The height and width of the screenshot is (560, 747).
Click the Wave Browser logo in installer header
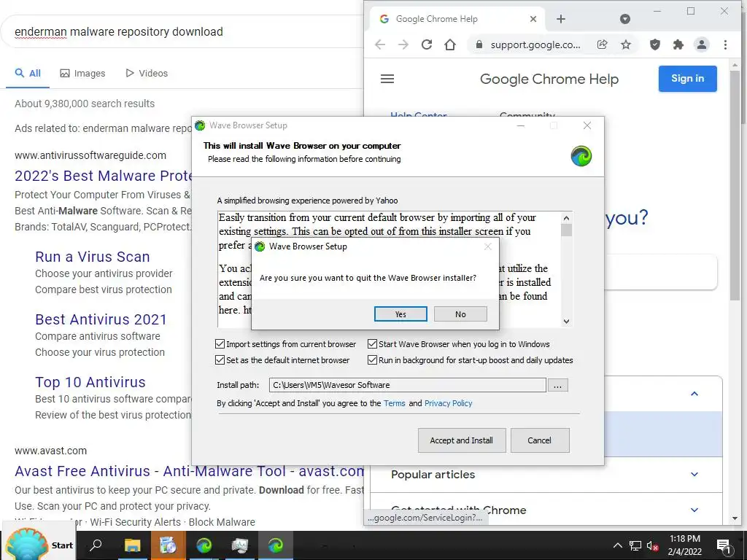pos(581,156)
